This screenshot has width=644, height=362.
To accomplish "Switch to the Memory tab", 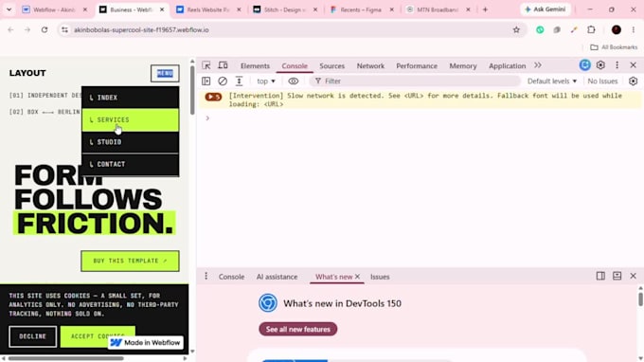I will (463, 65).
